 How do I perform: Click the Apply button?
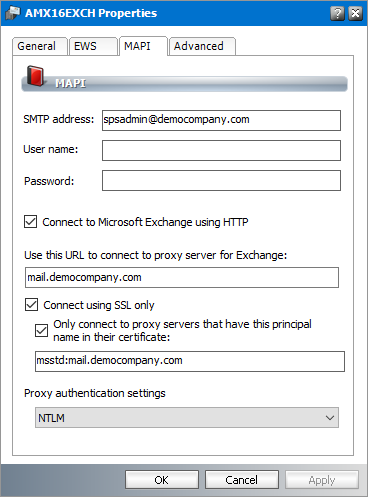coord(322,480)
